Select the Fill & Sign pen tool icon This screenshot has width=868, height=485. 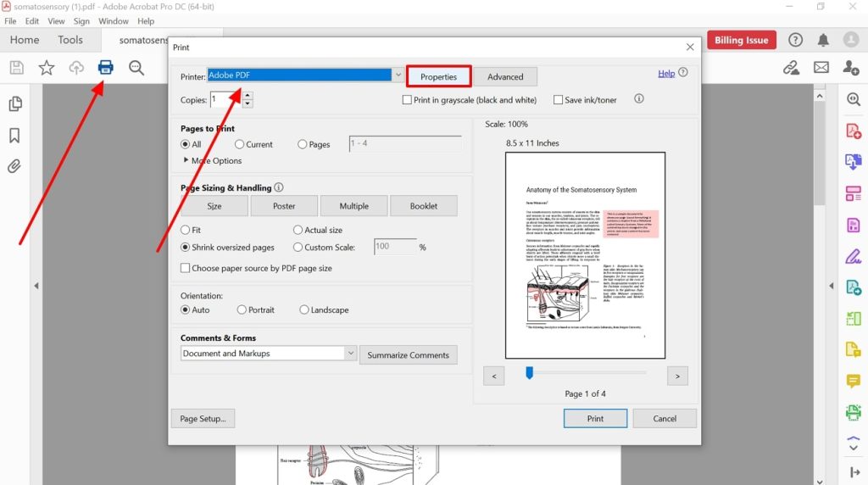click(x=854, y=256)
